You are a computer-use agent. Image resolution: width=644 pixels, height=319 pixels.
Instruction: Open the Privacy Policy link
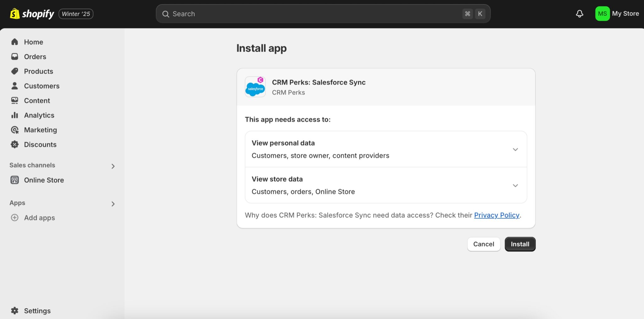click(497, 215)
